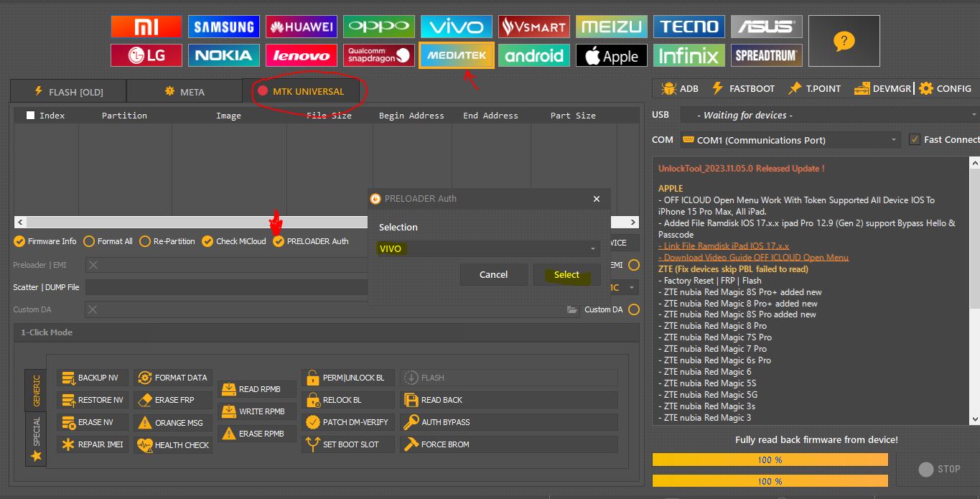Click the PATCH DM-VERIFY button

(349, 422)
